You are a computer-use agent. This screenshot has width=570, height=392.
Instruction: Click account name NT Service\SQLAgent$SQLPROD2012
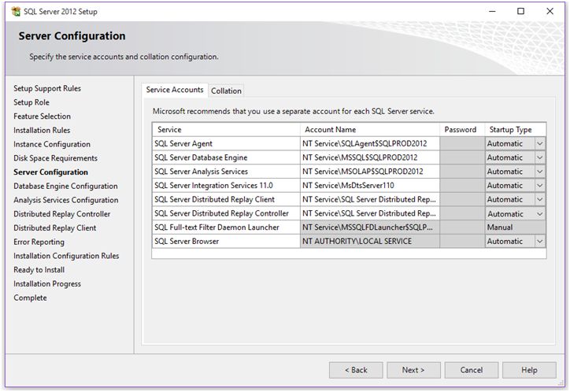tap(370, 143)
